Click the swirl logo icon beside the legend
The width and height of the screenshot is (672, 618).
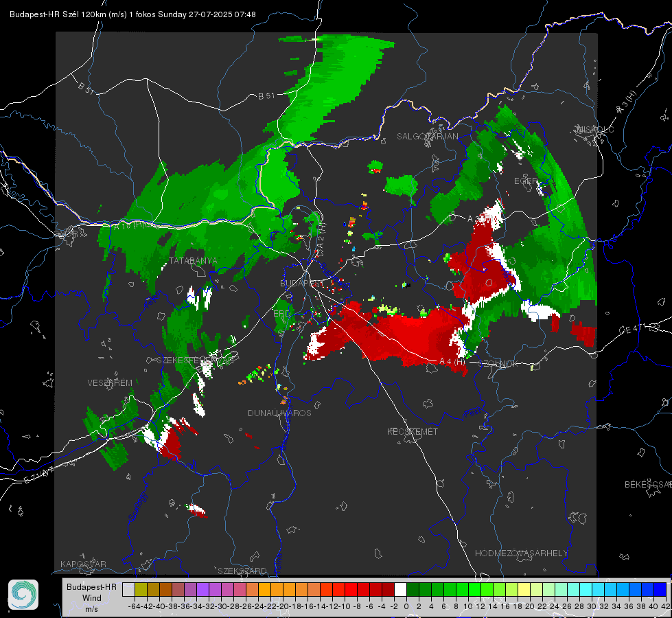[x=23, y=595]
